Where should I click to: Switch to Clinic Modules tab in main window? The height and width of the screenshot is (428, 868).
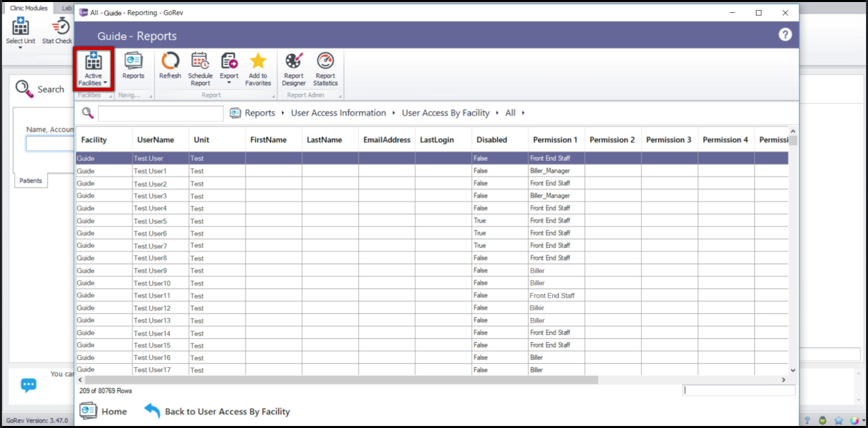28,8
